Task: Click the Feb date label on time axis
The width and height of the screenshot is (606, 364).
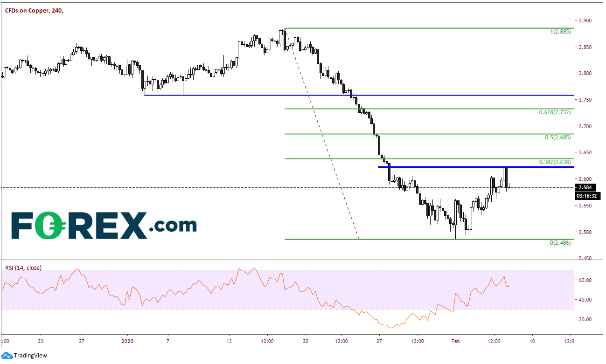Action: pos(455,341)
